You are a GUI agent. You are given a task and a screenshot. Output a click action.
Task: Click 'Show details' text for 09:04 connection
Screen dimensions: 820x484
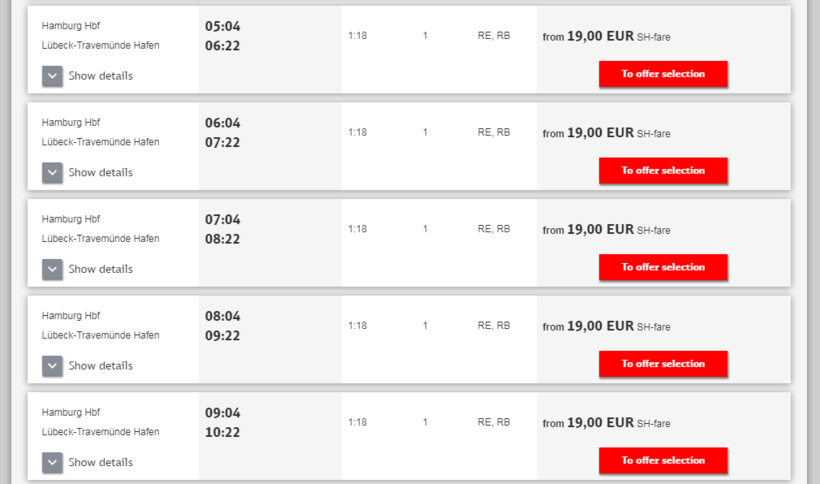click(x=100, y=462)
